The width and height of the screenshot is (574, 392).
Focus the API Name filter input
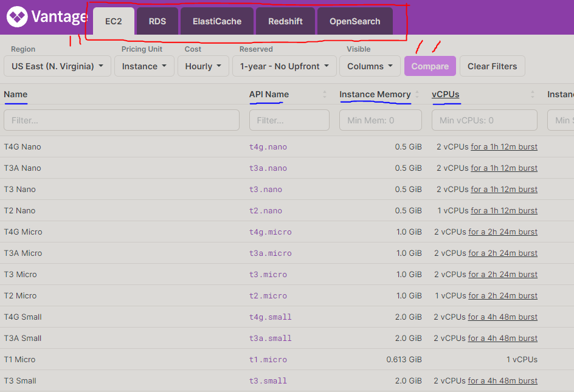tap(289, 120)
